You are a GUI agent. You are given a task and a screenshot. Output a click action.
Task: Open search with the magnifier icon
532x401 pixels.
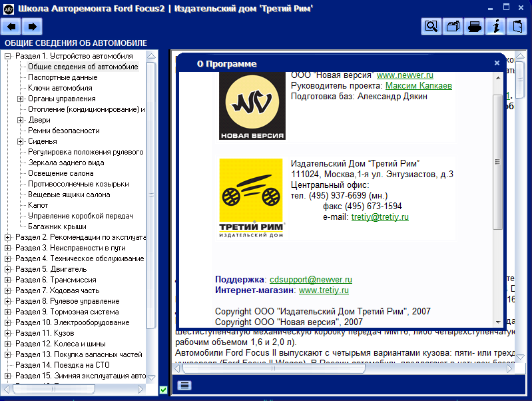[x=431, y=26]
